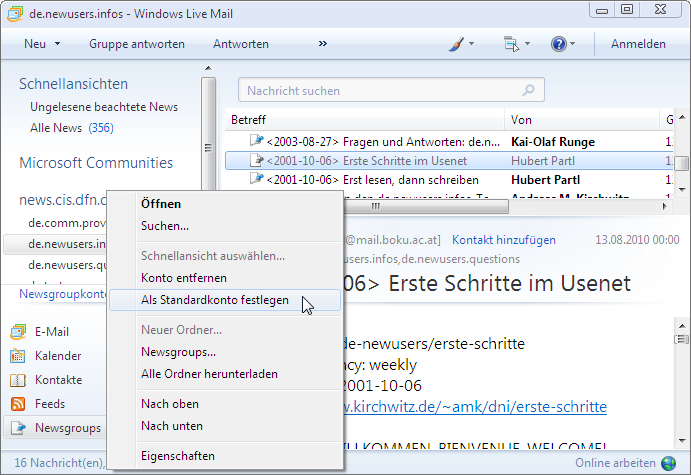Open the menus icon dropdown in toolbar

[512, 44]
